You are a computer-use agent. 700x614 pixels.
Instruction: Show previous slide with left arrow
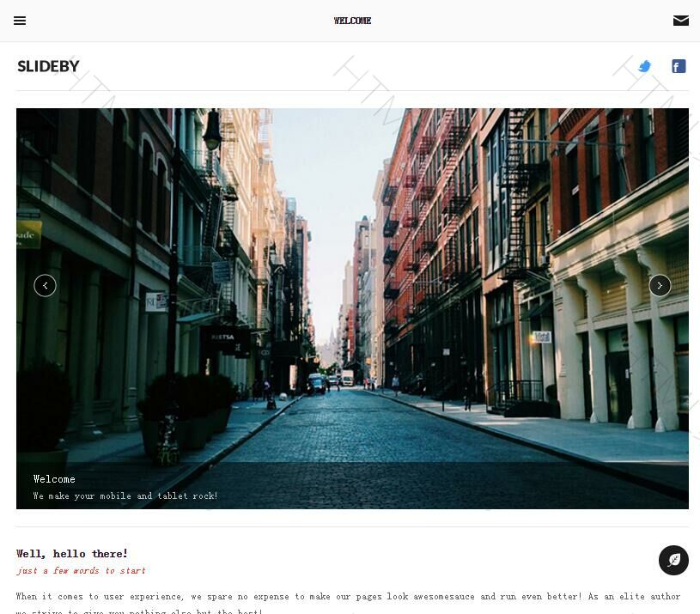point(45,286)
